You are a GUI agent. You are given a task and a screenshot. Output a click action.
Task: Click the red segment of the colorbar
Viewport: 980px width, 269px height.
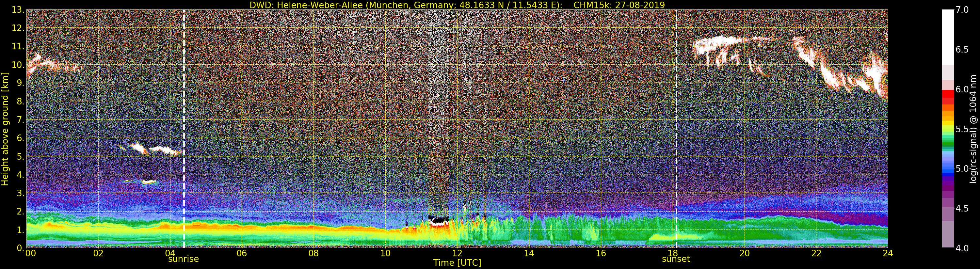948,94
